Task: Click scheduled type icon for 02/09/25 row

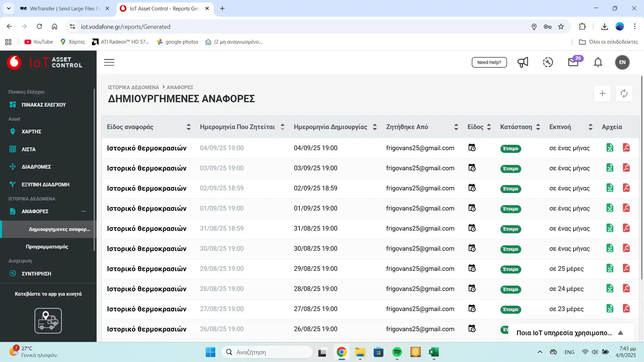Action: point(472,188)
